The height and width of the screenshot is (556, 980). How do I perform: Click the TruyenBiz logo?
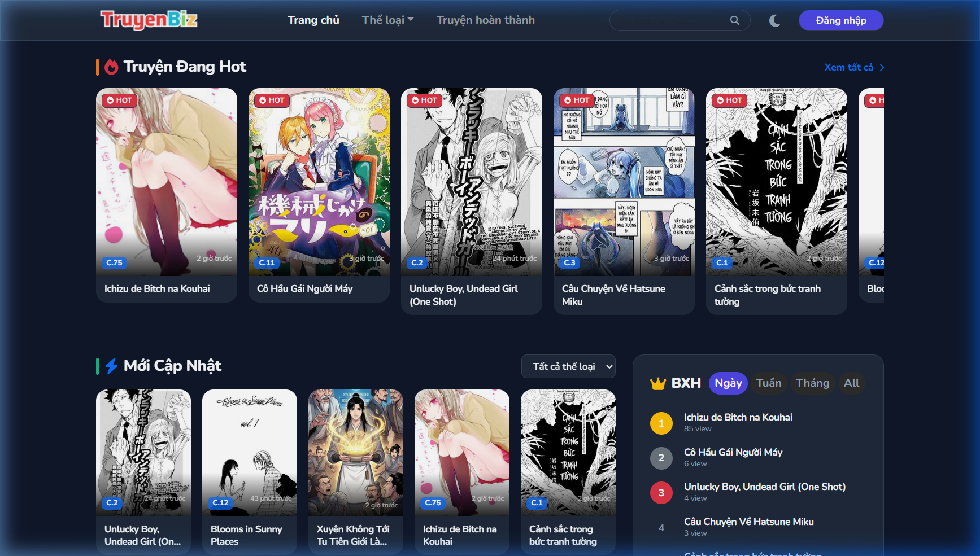[149, 20]
